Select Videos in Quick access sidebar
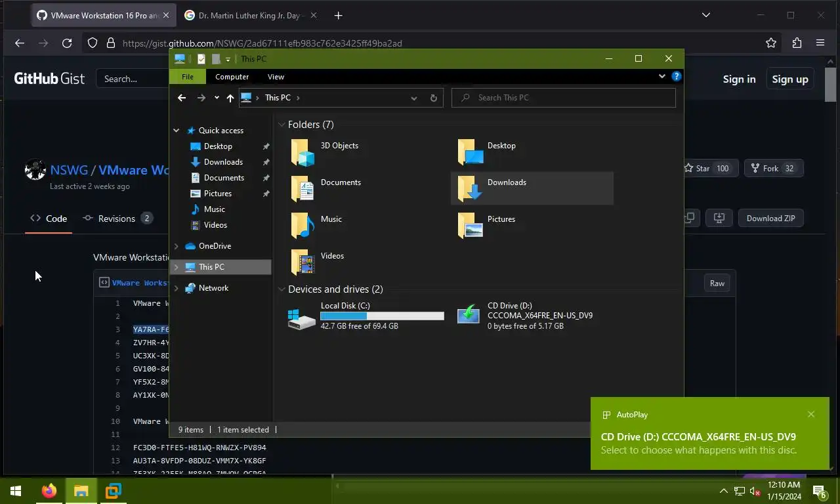 pyautogui.click(x=215, y=225)
